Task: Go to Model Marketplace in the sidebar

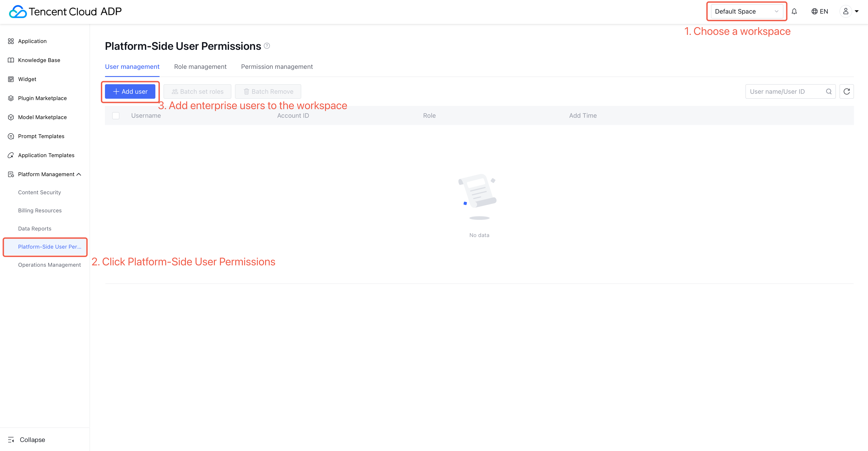Action: [x=43, y=117]
